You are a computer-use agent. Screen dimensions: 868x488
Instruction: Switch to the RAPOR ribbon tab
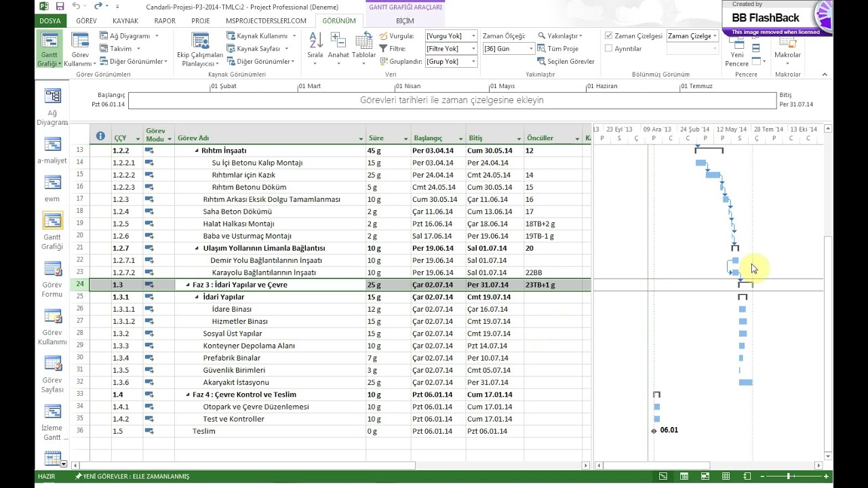click(x=165, y=21)
